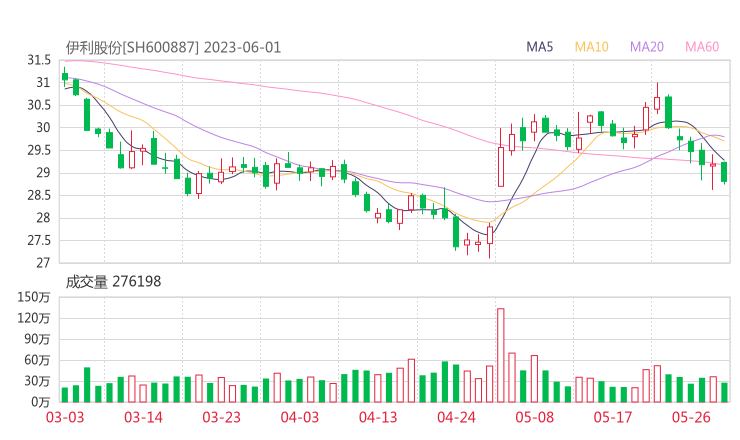Screen dimensions: 740x440
Task: Click the last green candlestick on the right
Action: [x=724, y=172]
